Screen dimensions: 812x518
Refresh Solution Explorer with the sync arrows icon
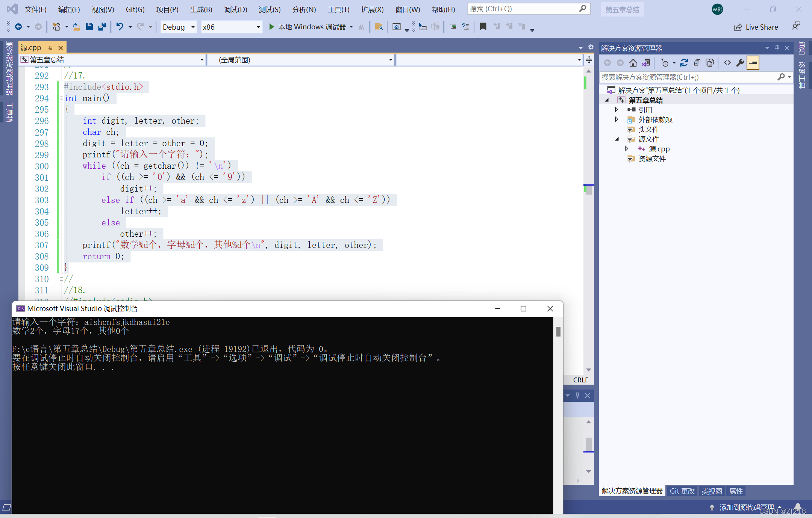(684, 63)
